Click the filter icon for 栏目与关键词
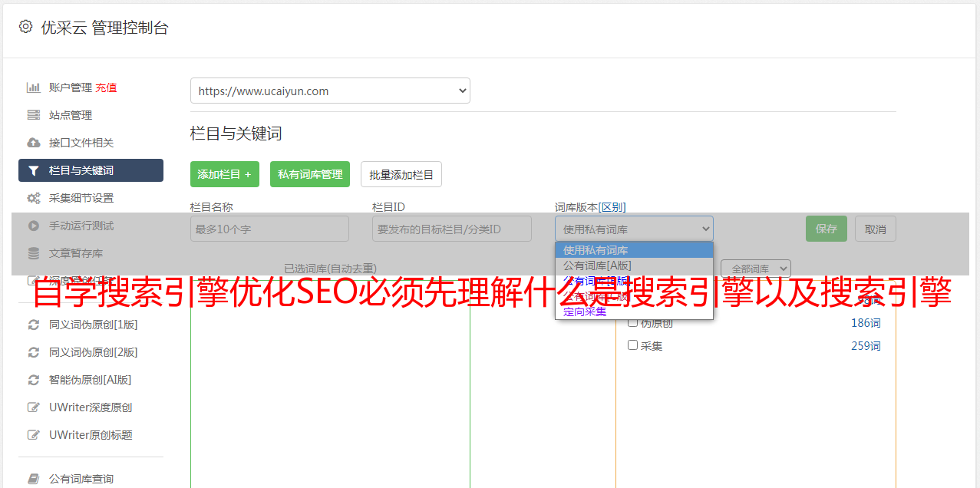The width and height of the screenshot is (980, 488). [33, 170]
